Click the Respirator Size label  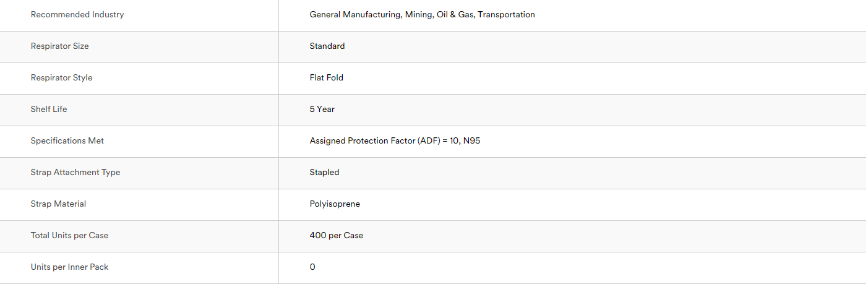click(x=60, y=46)
